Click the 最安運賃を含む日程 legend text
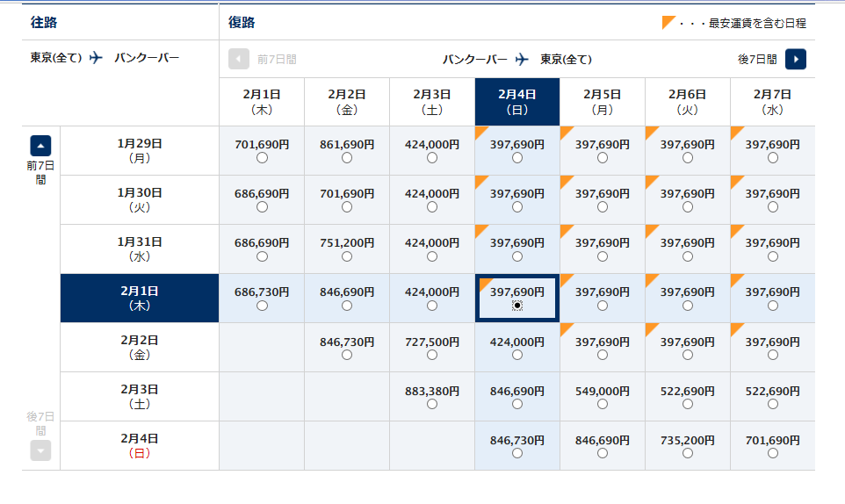 pos(757,23)
